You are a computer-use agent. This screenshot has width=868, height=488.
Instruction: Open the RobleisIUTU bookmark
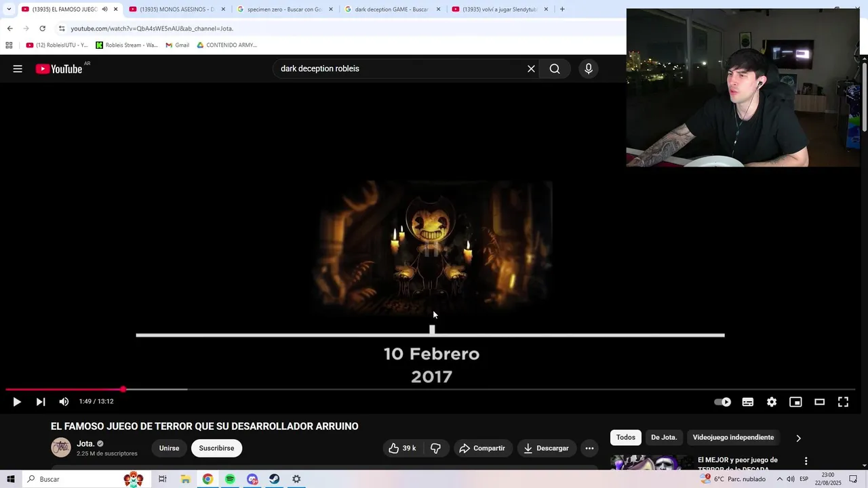coord(57,45)
